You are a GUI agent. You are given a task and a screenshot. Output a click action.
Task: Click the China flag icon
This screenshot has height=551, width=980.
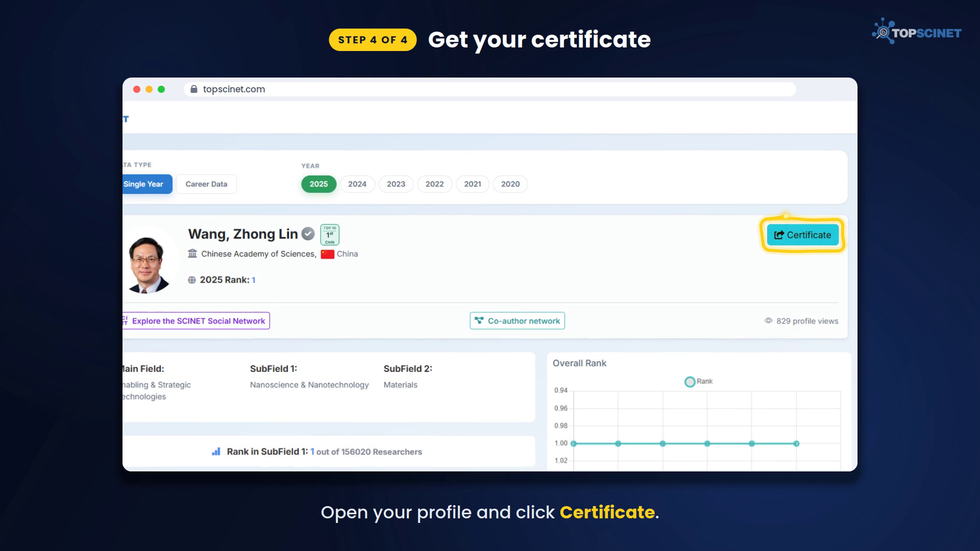[x=328, y=254]
